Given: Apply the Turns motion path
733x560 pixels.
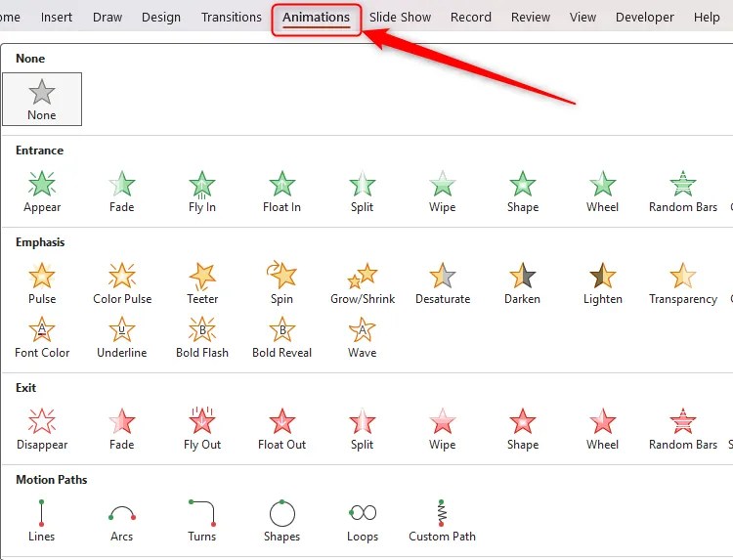Looking at the screenshot, I should (x=202, y=521).
